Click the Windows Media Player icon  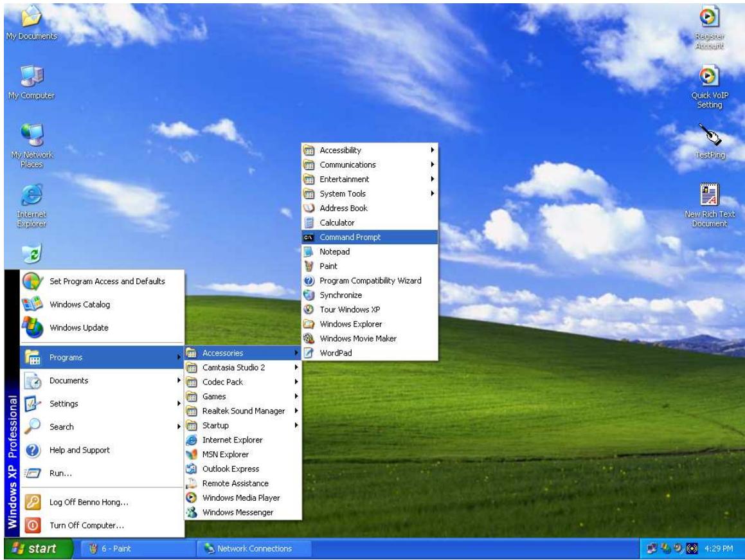[192, 498]
